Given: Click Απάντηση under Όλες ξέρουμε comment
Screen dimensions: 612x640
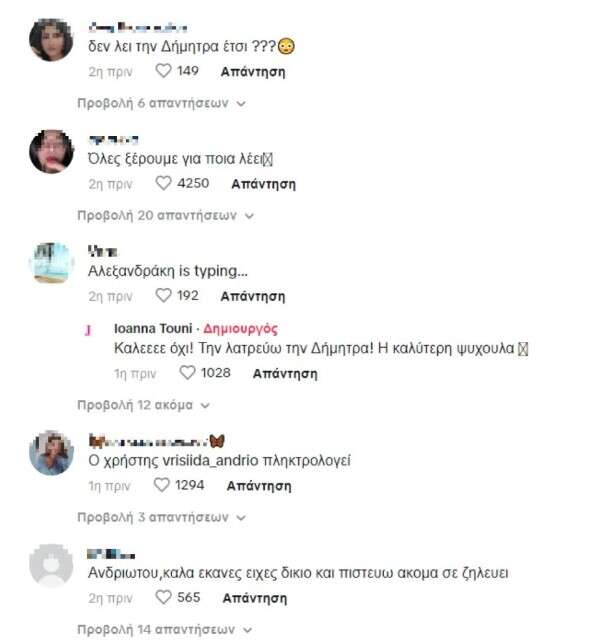Looking at the screenshot, I should pyautogui.click(x=263, y=184).
